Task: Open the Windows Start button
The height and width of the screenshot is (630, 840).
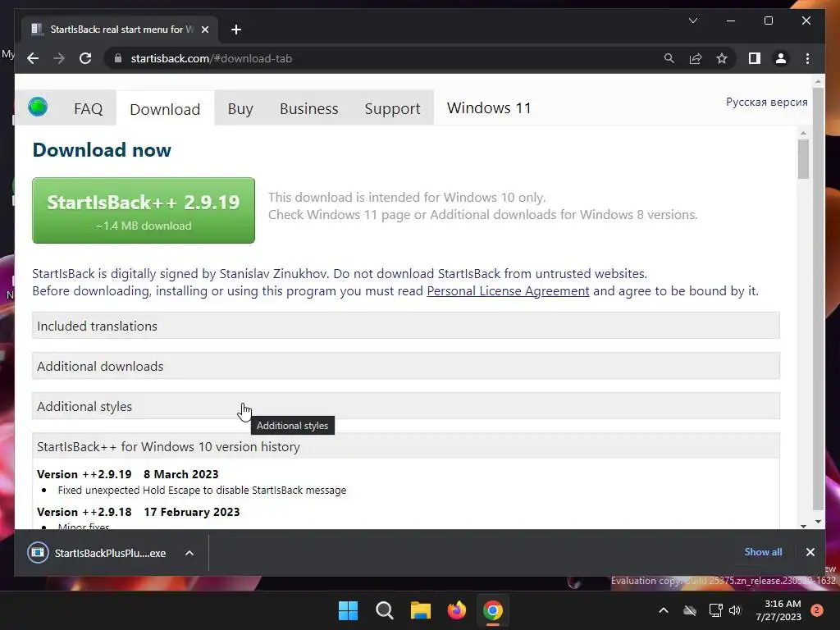Action: [348, 610]
